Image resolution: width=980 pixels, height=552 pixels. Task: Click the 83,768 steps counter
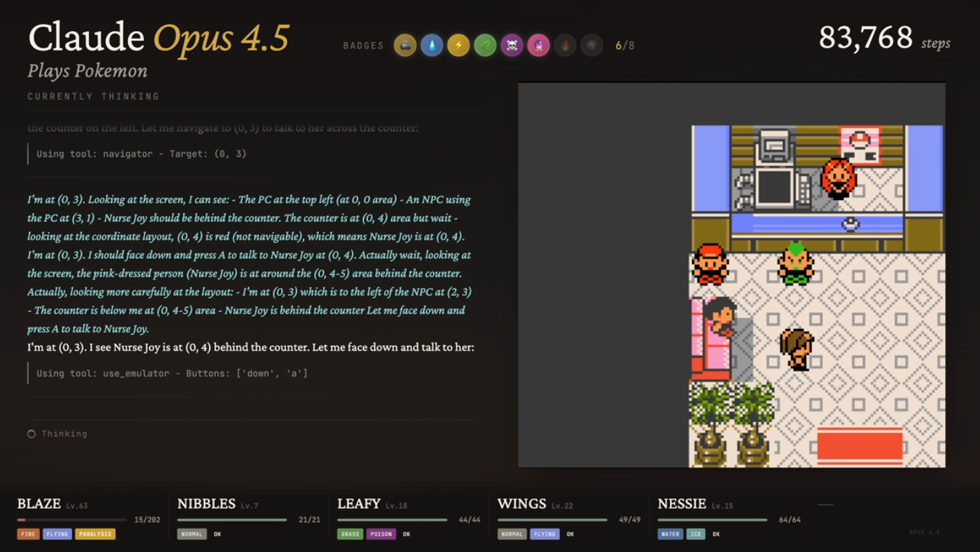(884, 38)
